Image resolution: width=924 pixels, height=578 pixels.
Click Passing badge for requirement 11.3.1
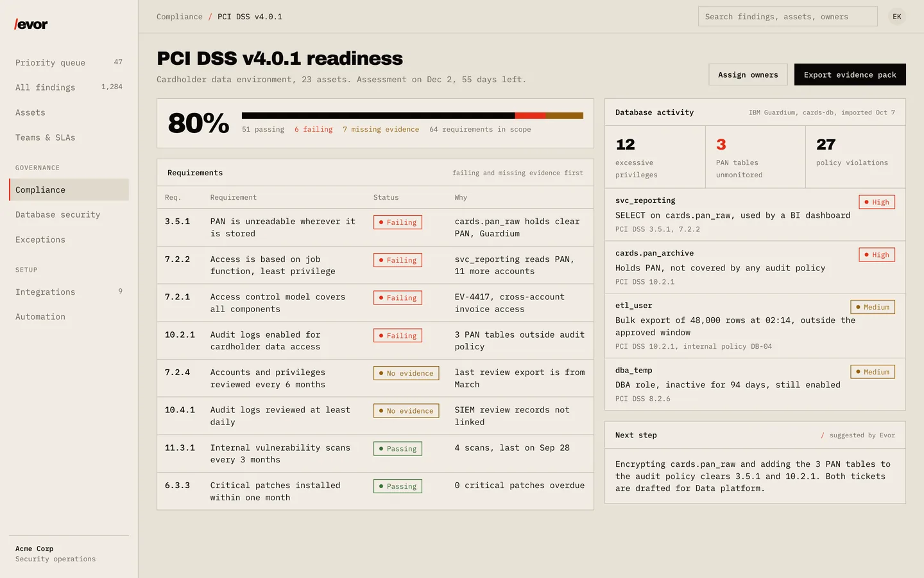coord(398,449)
